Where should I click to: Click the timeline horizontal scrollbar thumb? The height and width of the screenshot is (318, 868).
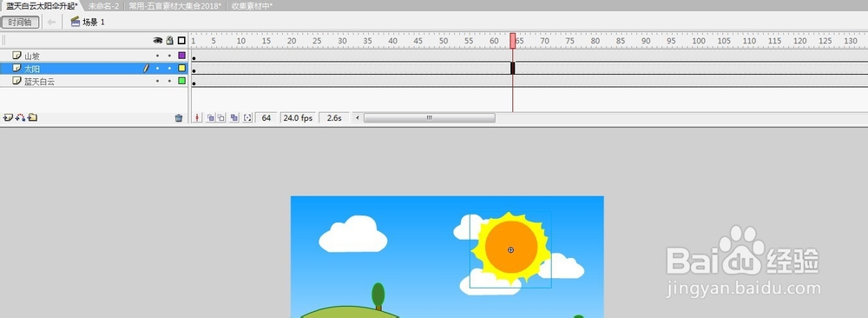point(429,118)
